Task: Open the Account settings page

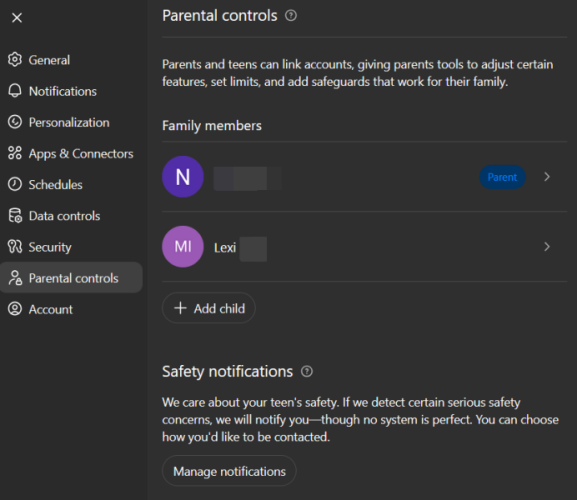Action: click(71, 309)
